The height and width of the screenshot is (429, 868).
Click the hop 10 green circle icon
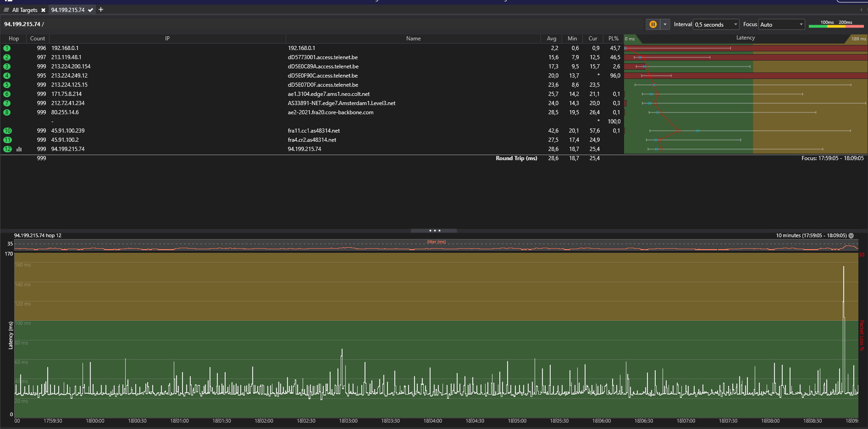pyautogui.click(x=7, y=131)
